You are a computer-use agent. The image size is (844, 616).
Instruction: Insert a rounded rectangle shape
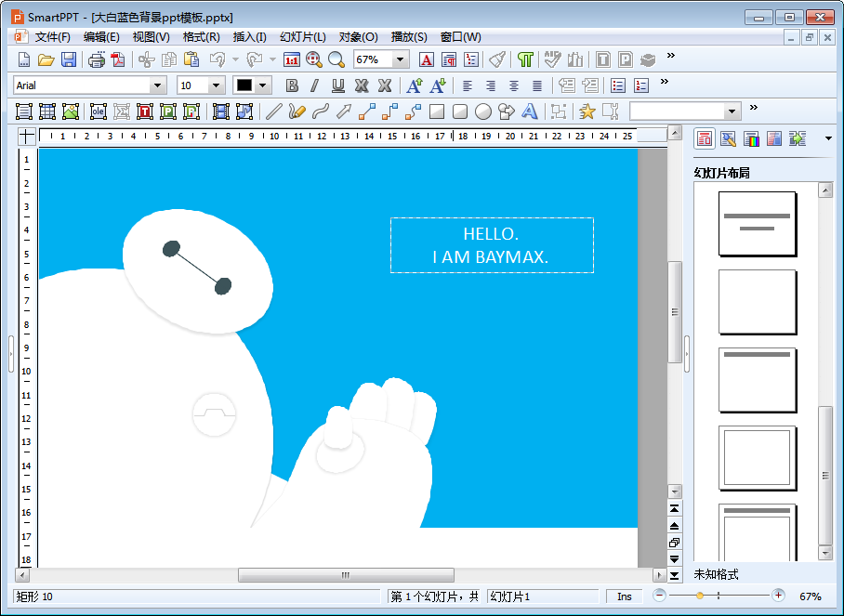460,111
